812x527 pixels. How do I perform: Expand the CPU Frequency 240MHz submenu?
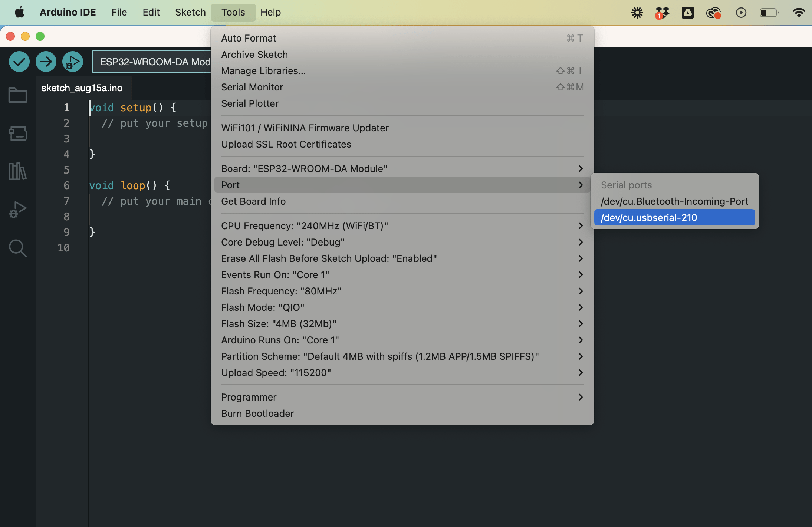point(402,226)
